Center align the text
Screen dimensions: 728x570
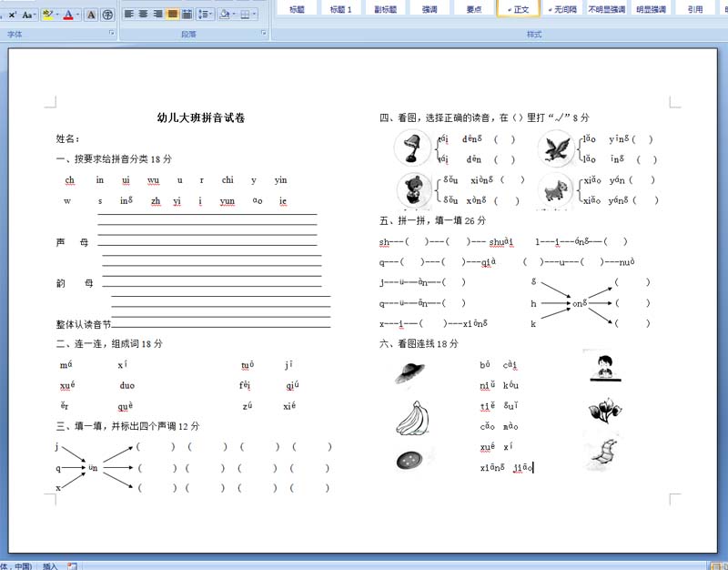coord(144,15)
